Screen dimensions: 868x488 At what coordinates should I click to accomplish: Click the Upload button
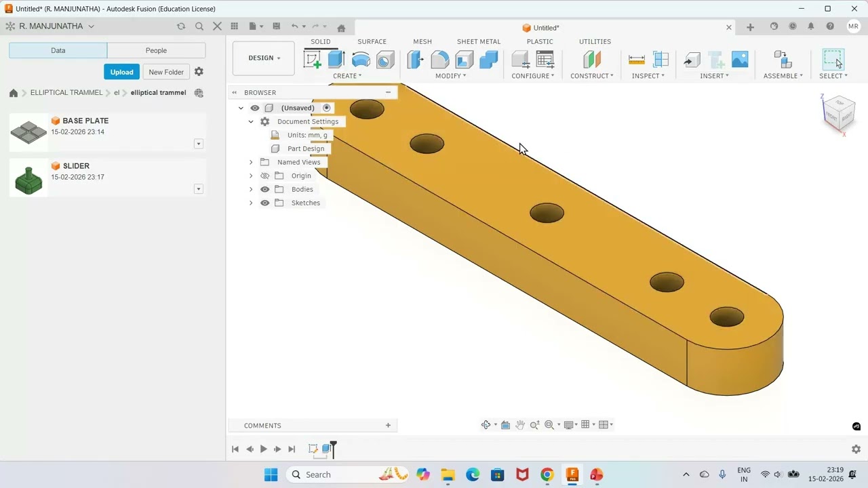122,72
